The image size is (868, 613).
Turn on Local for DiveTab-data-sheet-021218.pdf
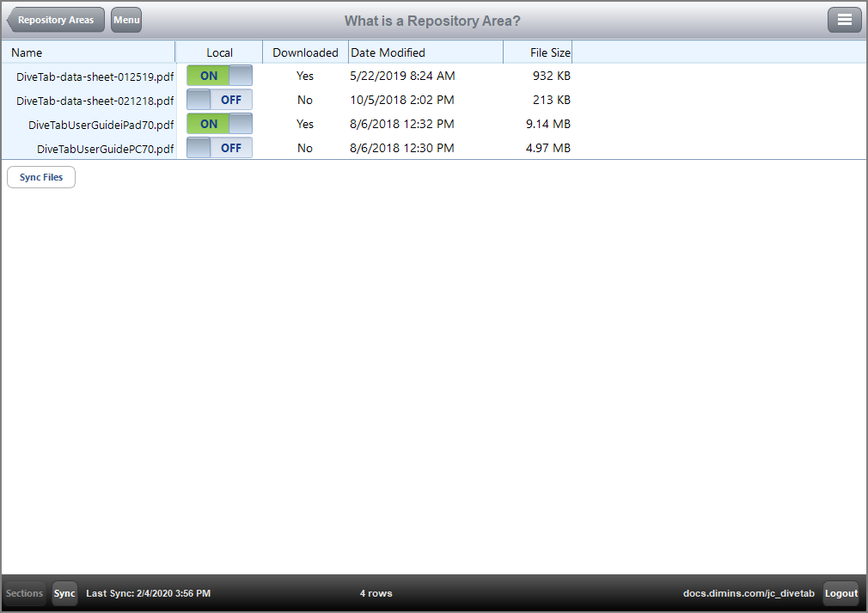(x=218, y=100)
